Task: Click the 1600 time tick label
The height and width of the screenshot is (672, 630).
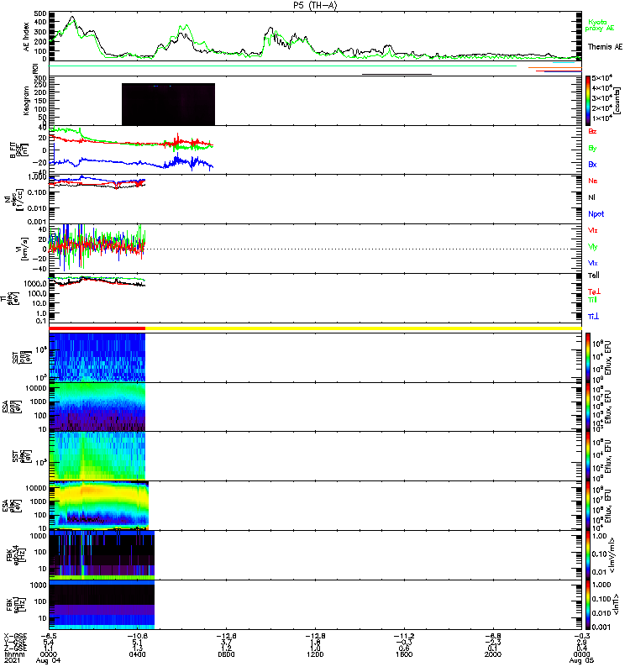Action: point(404,654)
